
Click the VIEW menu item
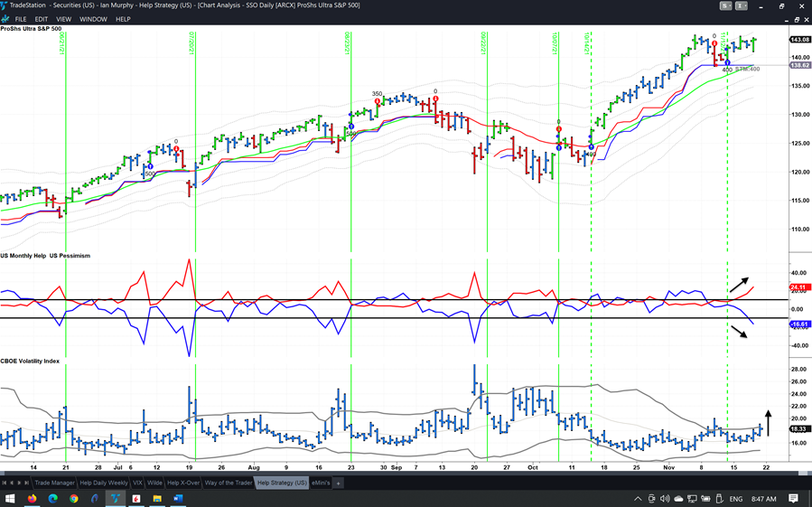(x=63, y=19)
